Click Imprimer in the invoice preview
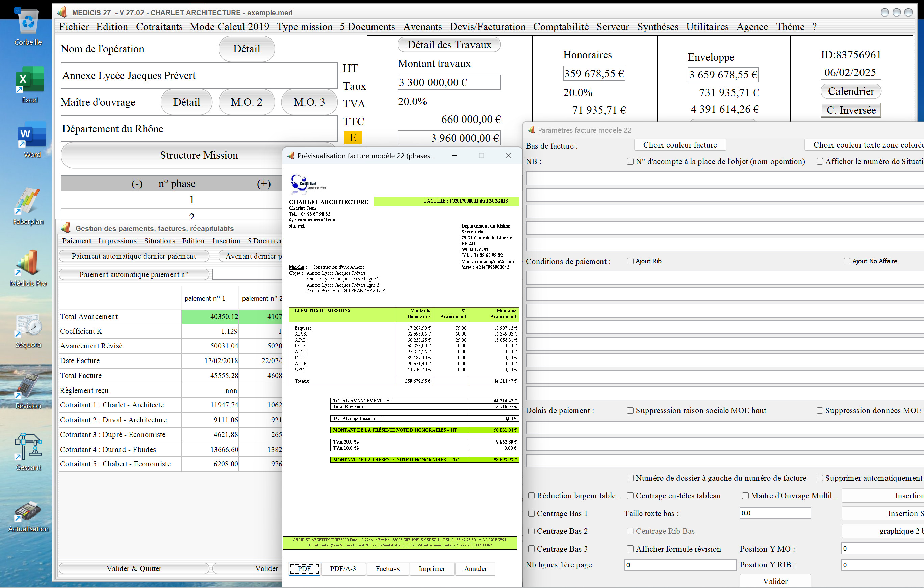The width and height of the screenshot is (924, 588). [432, 569]
